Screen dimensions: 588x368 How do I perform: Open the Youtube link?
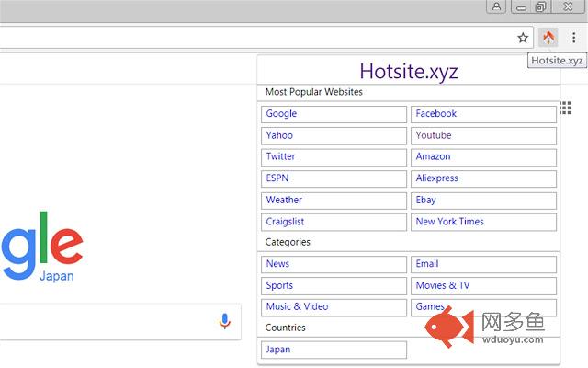tap(483, 136)
